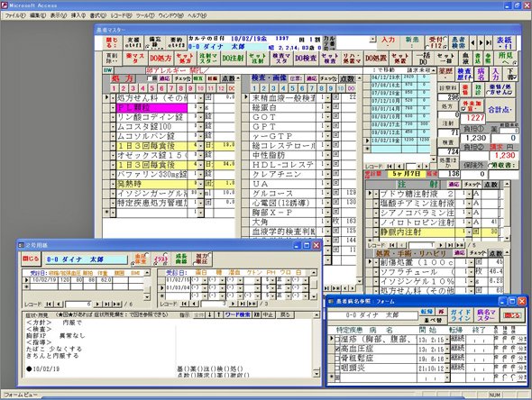Click the DO注射 toolbar button
Screen dimensions: 532x400
click(x=234, y=59)
